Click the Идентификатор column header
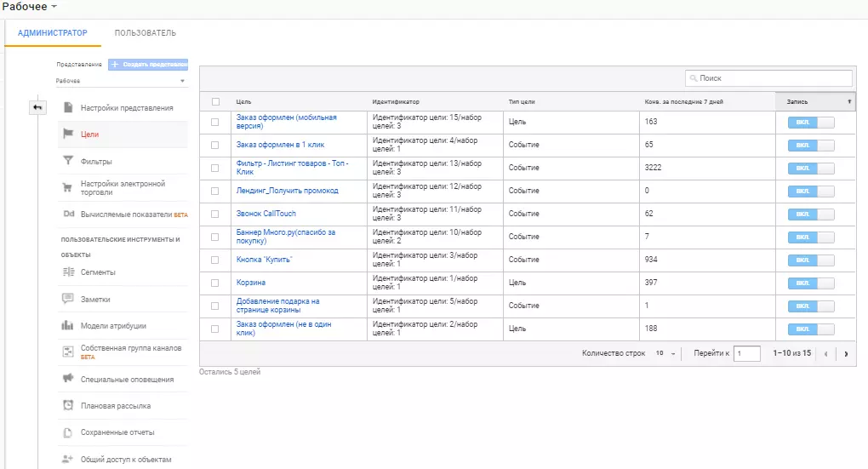The image size is (868, 469). tap(396, 102)
